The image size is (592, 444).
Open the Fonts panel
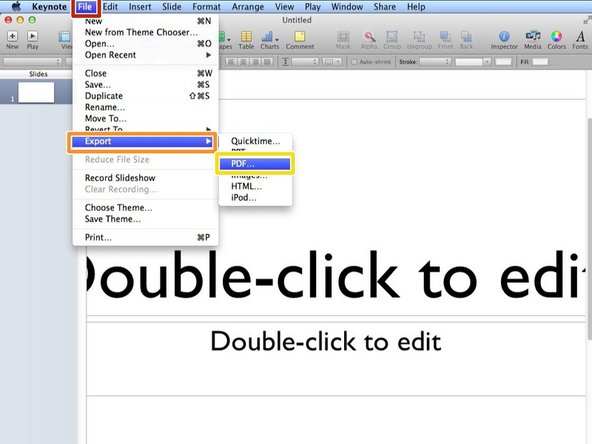(x=580, y=40)
